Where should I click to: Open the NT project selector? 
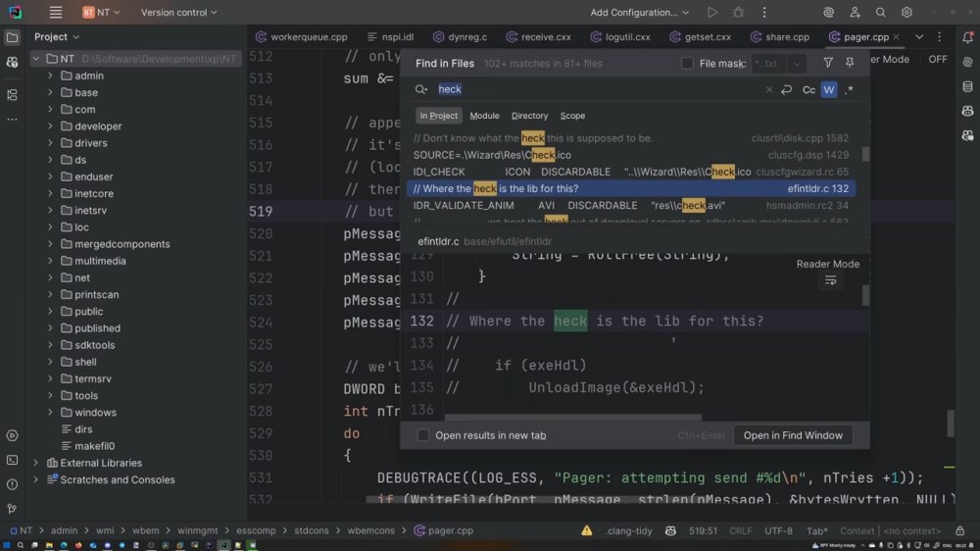click(x=101, y=13)
